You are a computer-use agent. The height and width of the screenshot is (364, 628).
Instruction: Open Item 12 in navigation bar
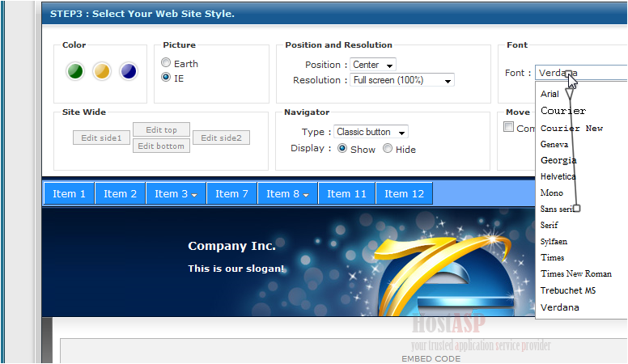(404, 194)
